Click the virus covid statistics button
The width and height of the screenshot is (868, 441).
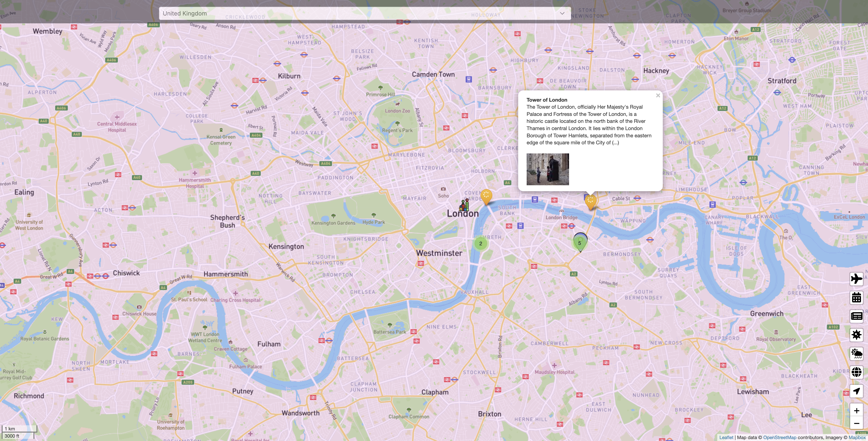856,335
